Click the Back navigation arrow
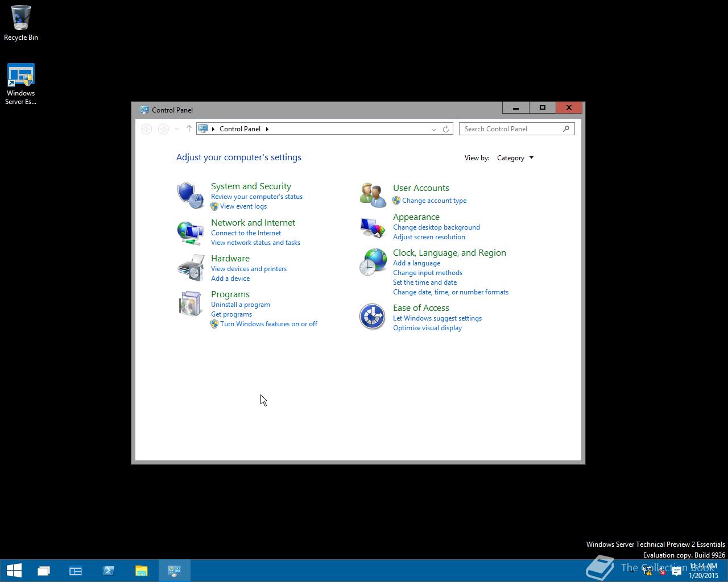 (x=147, y=129)
